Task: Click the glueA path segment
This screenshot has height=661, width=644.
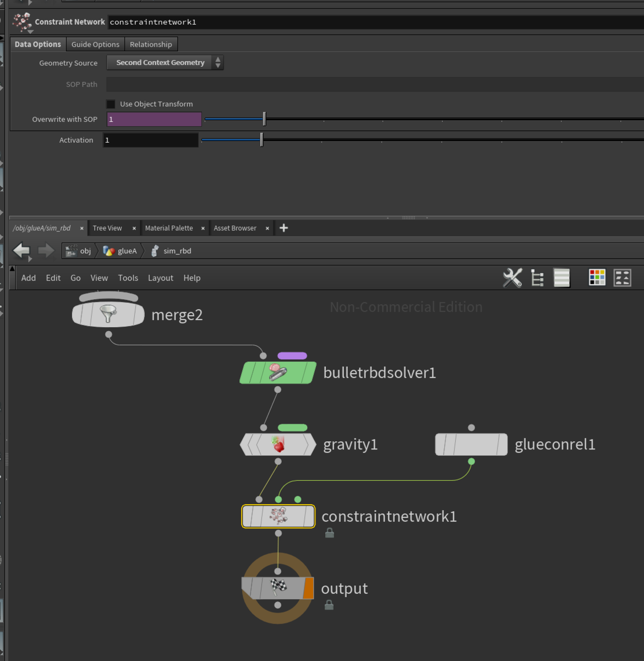Action: point(120,251)
